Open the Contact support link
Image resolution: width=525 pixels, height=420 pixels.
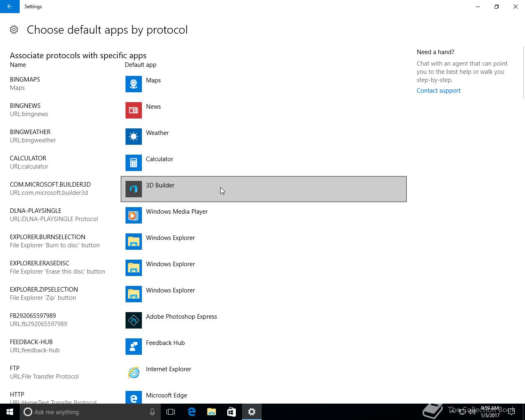[438, 91]
